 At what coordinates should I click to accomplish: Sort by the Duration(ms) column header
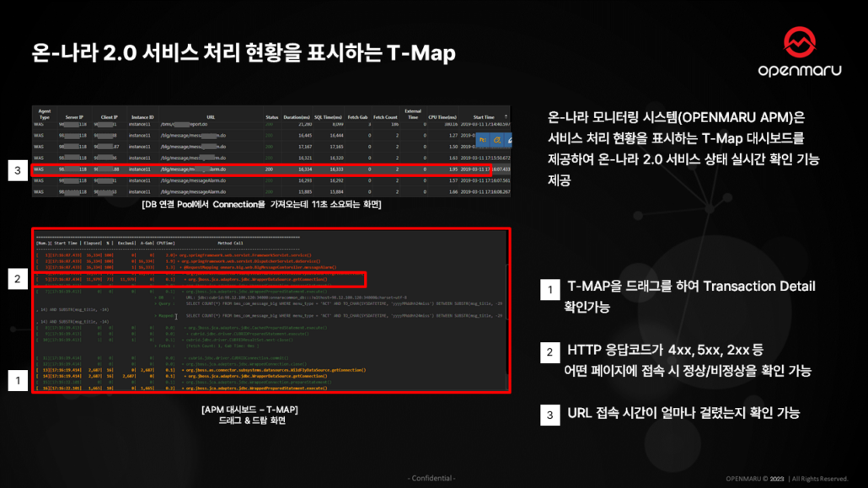(x=296, y=115)
